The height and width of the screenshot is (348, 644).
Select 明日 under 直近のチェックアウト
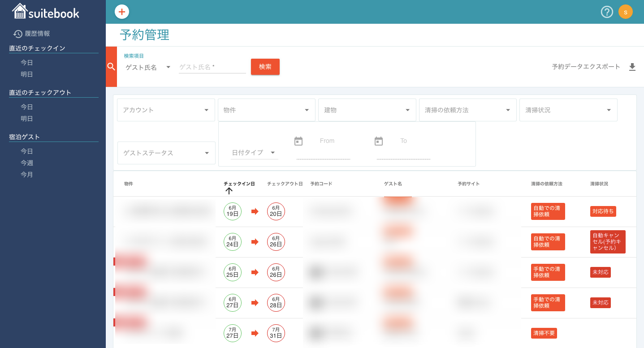click(27, 119)
